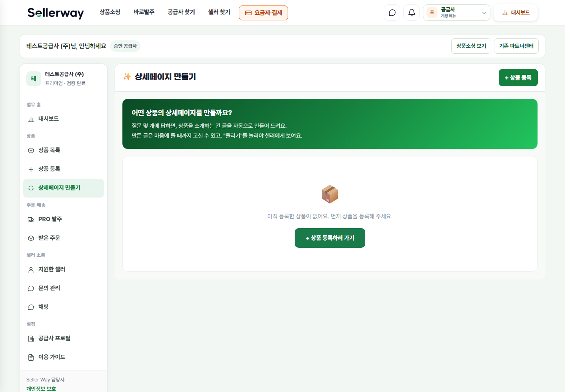Open 셀러 찾기 in top navigation
The height and width of the screenshot is (392, 565).
219,12
